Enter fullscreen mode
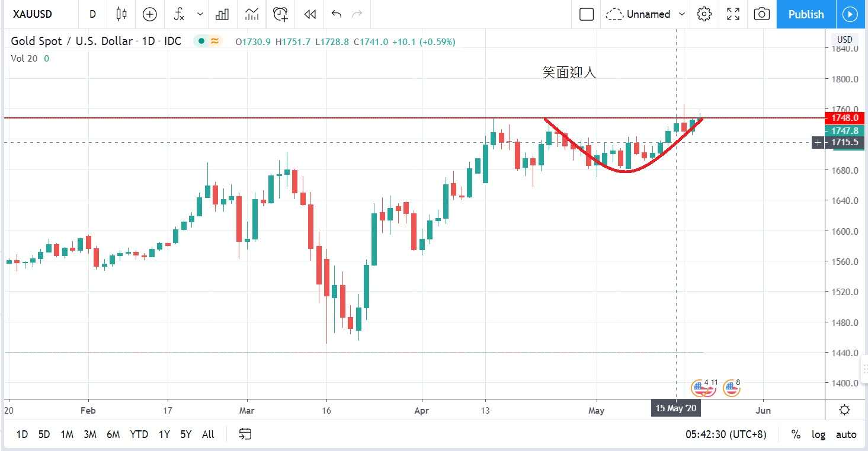The image size is (868, 451). (x=733, y=14)
